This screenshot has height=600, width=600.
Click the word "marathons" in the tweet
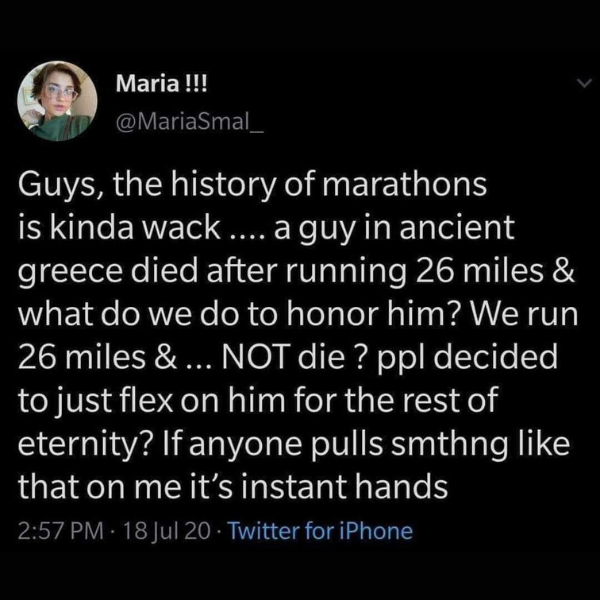click(404, 186)
